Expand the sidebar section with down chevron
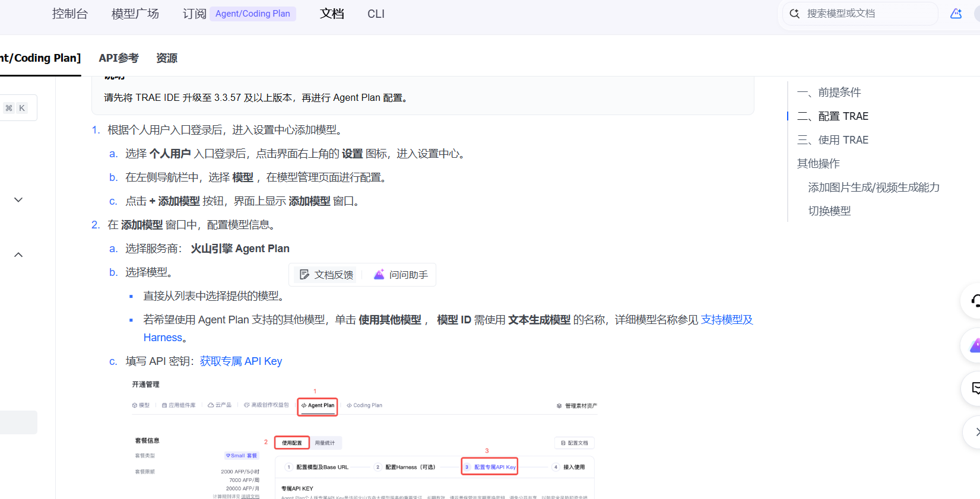 (18, 200)
